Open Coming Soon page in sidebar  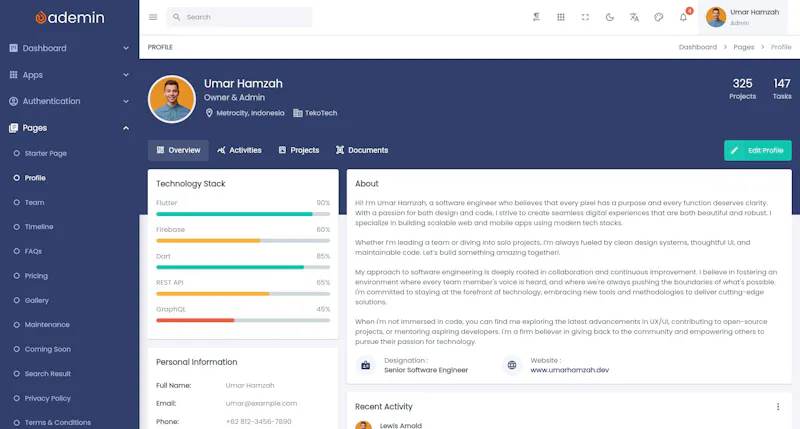coord(47,349)
